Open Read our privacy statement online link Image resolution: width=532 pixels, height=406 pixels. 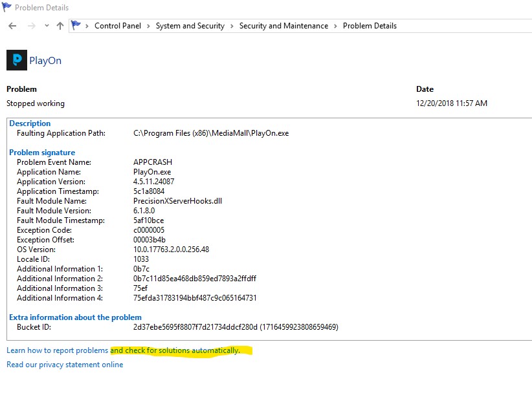click(65, 365)
